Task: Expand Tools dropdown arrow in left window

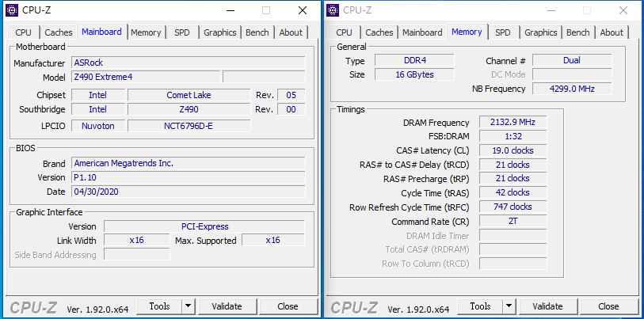Action: pyautogui.click(x=188, y=306)
